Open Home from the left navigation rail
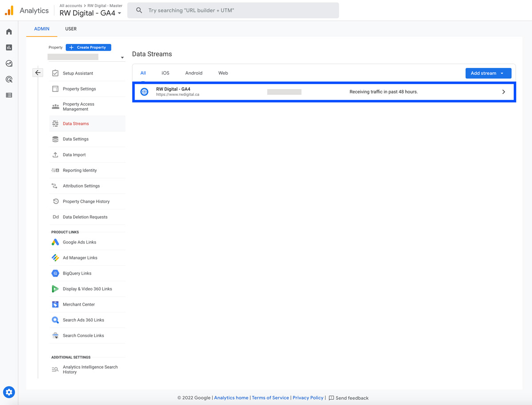The image size is (532, 405). pos(9,32)
